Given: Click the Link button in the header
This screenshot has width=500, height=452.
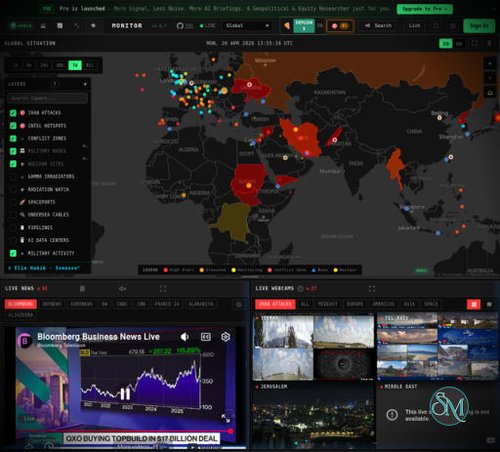Looking at the screenshot, I should coord(414,26).
